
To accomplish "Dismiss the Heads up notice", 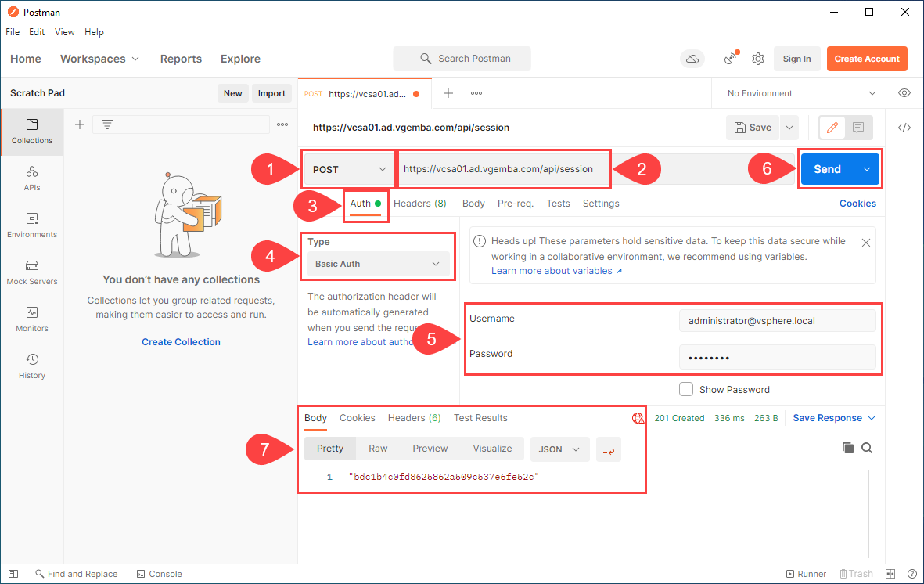I will [865, 243].
